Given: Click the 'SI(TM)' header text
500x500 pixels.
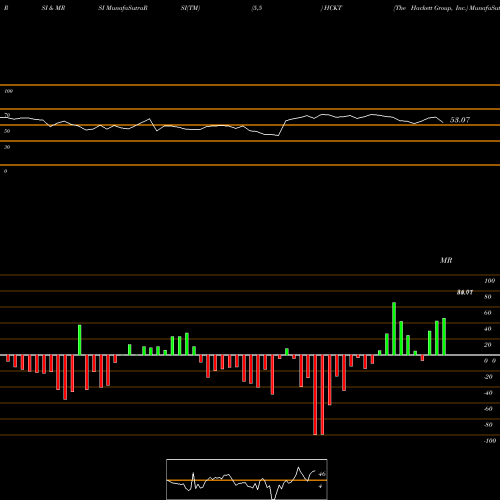Looking at the screenshot, I should tap(190, 8).
